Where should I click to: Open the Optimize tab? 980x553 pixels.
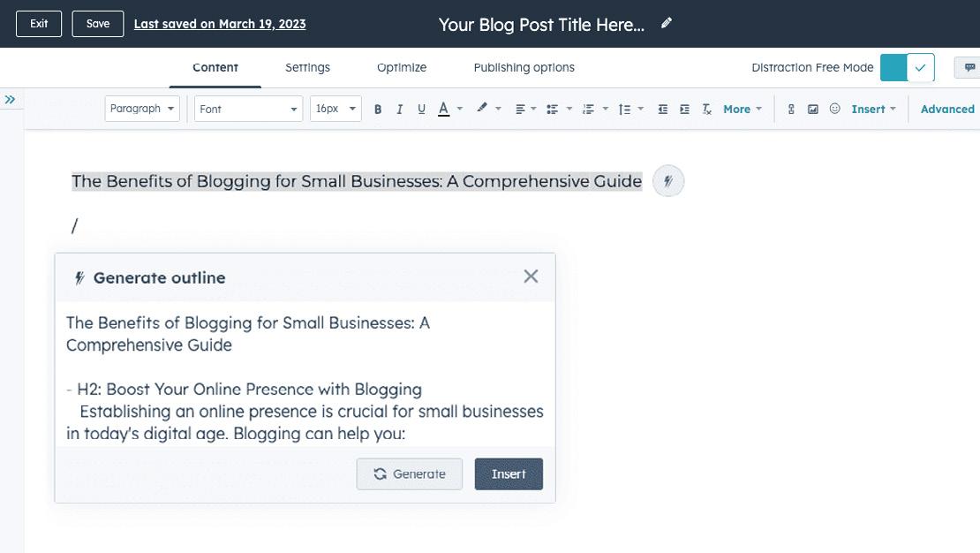pyautogui.click(x=402, y=68)
